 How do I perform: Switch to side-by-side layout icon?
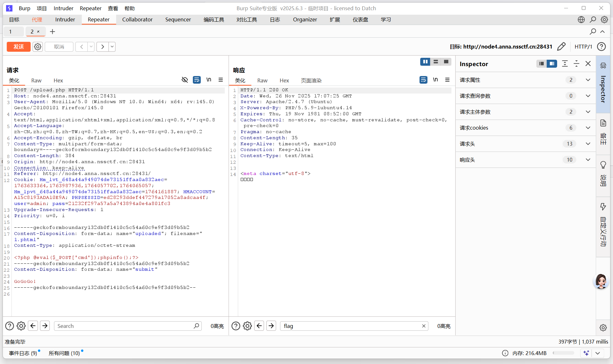click(425, 62)
